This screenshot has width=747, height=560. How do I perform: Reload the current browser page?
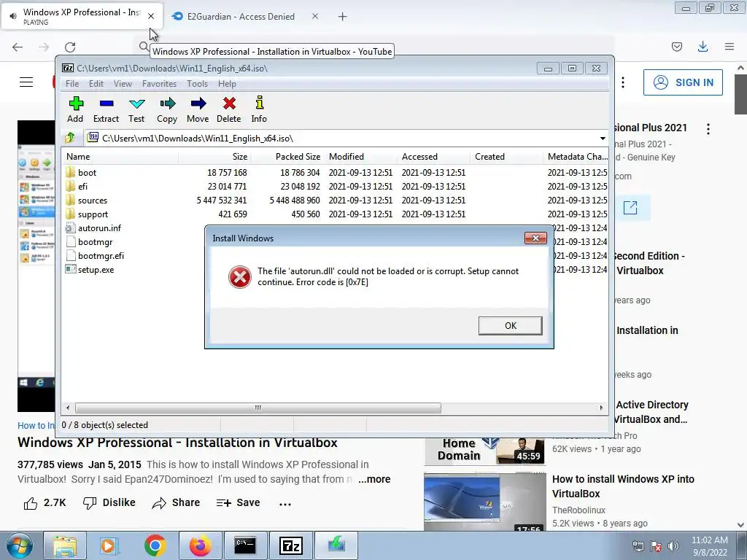point(70,47)
